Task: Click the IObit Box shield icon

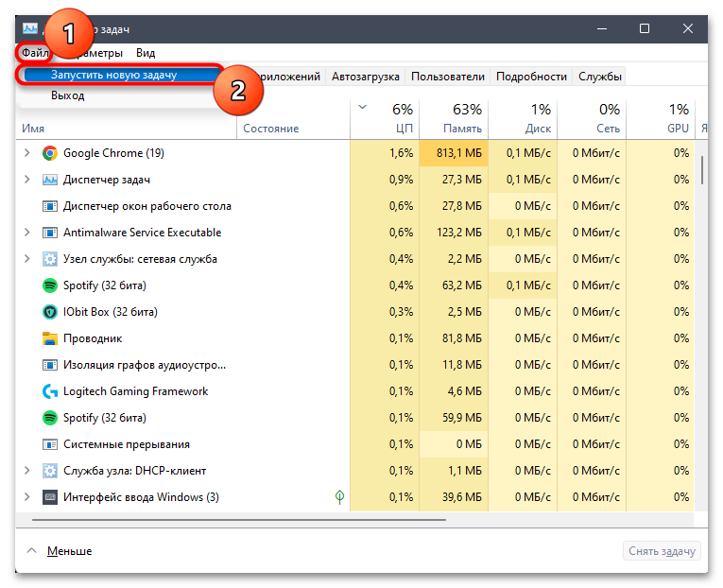Action: point(50,312)
